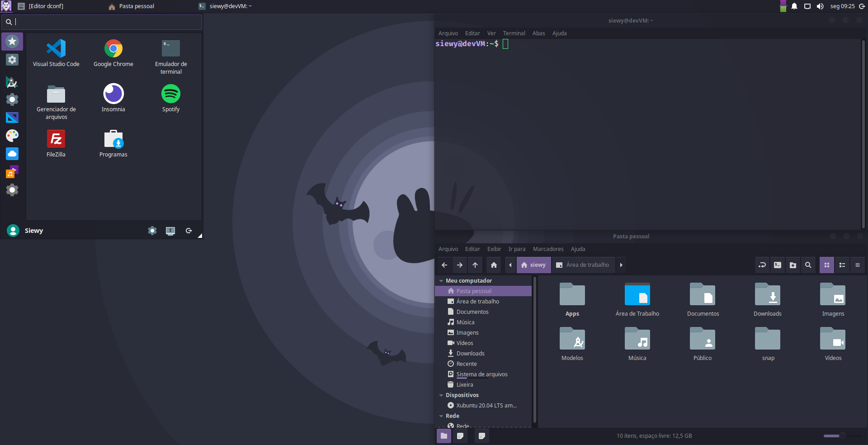Screen dimensions: 868x445
Task: Collapse the Dispositivos section
Action: tap(441, 395)
